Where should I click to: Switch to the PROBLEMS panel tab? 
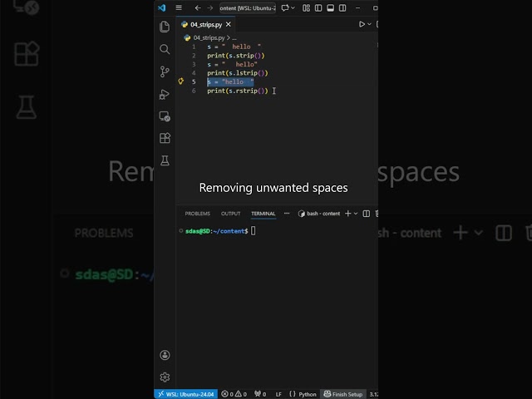[197, 214]
